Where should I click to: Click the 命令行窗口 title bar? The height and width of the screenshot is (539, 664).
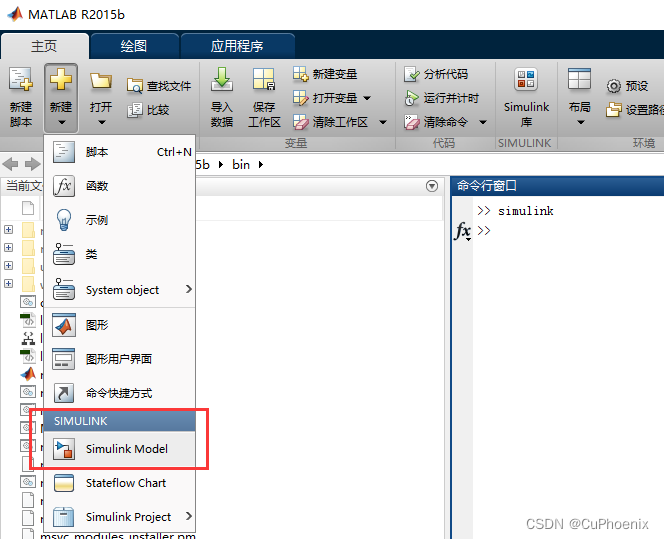558,185
